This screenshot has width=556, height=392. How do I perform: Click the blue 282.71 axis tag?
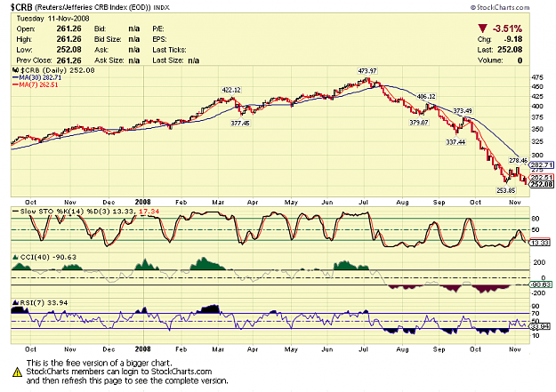542,164
